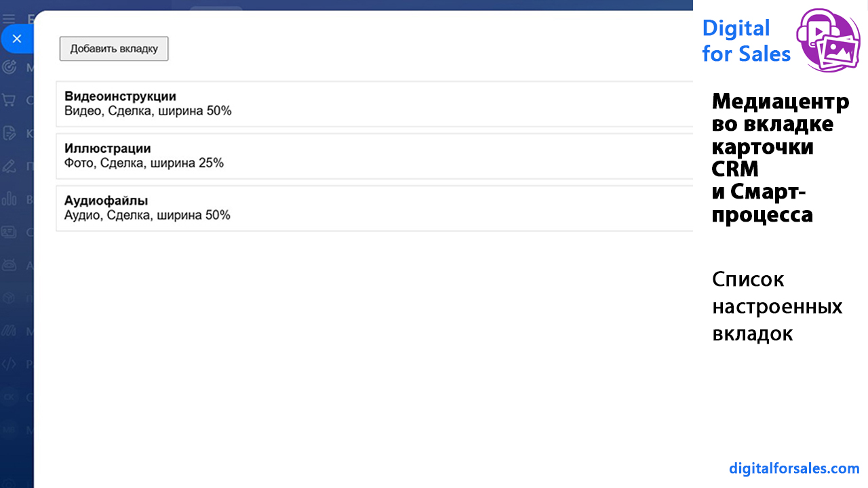Screen dimensions: 868x488
Task: Click the Фото, Сделка, ширина 25% description
Action: tap(144, 163)
